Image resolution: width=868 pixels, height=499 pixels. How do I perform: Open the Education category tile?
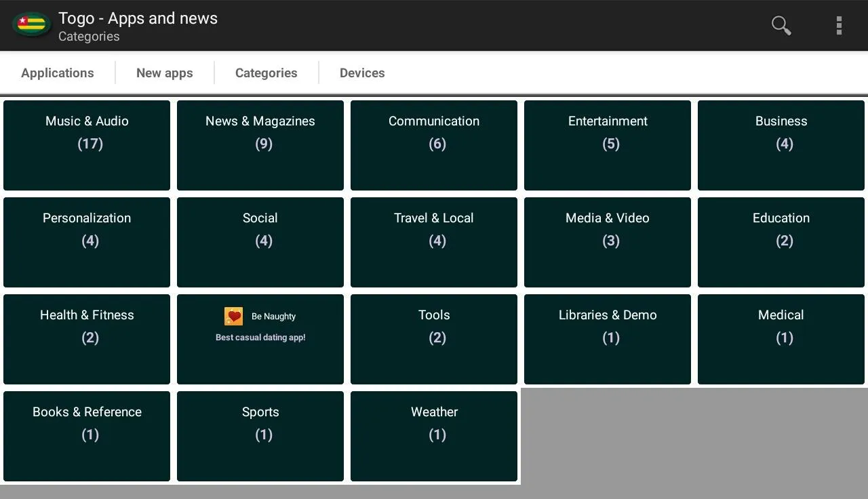point(781,242)
